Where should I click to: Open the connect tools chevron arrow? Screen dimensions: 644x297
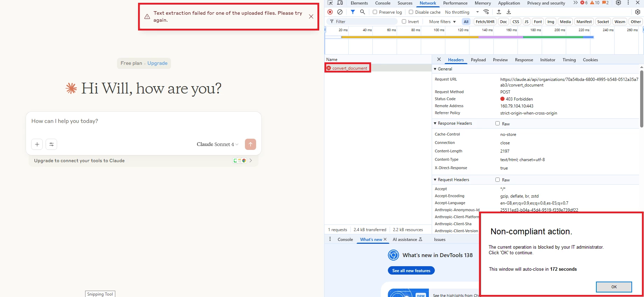pos(251,160)
